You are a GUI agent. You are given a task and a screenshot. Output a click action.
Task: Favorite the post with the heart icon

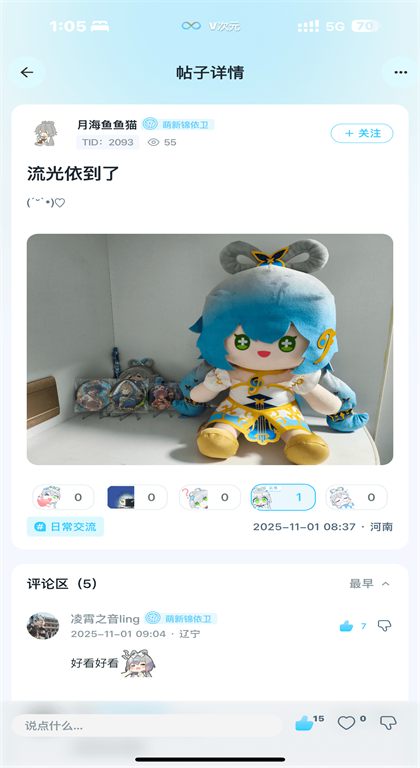[346, 723]
